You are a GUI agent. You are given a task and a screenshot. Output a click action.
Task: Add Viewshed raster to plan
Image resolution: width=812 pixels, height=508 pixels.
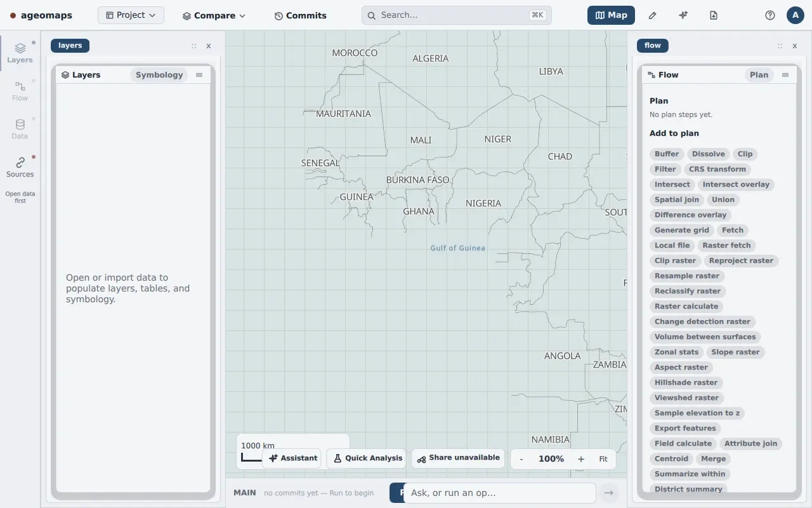point(687,398)
